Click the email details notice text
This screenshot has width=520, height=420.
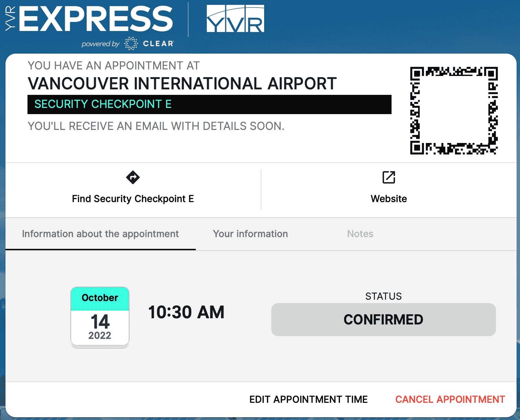(x=156, y=126)
